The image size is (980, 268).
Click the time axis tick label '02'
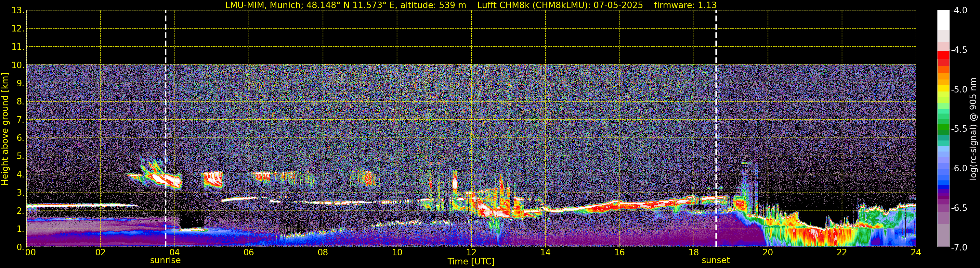(x=100, y=252)
